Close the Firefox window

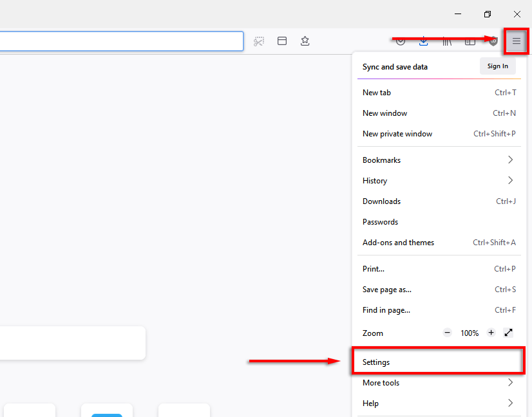coord(517,14)
